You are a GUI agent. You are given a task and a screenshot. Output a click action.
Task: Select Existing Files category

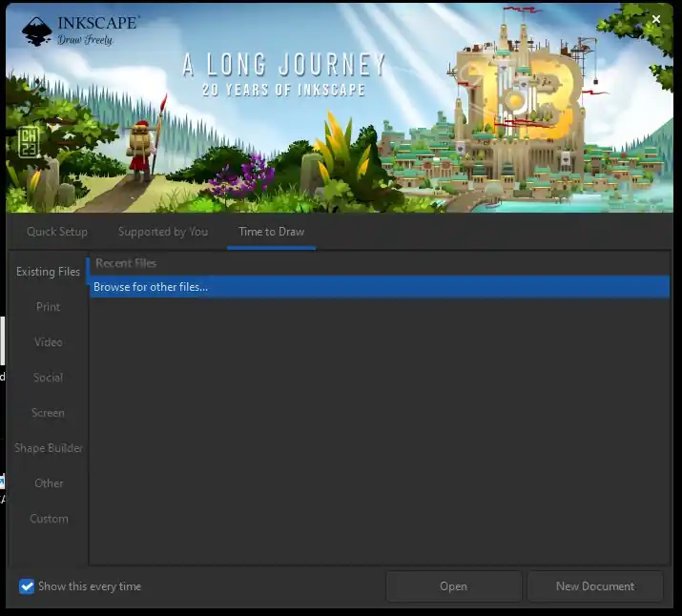(48, 272)
